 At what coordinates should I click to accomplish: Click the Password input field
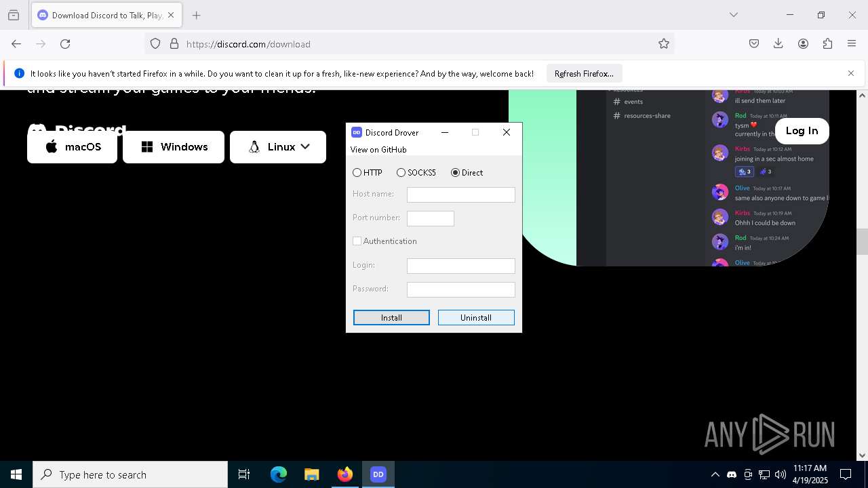click(461, 290)
